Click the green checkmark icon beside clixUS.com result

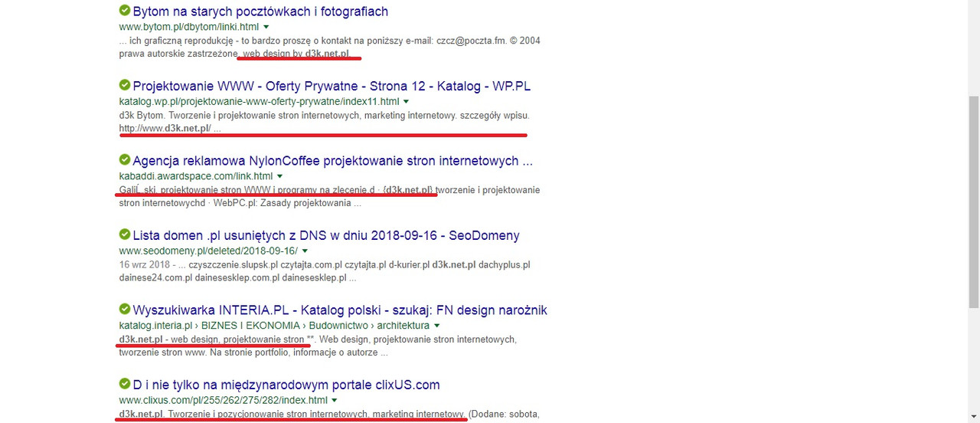point(124,384)
